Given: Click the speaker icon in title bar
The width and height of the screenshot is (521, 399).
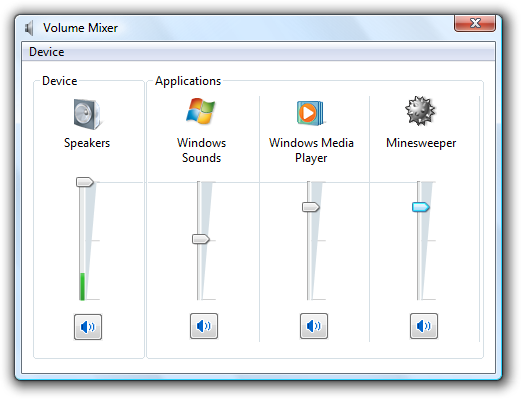Looking at the screenshot, I should (29, 28).
